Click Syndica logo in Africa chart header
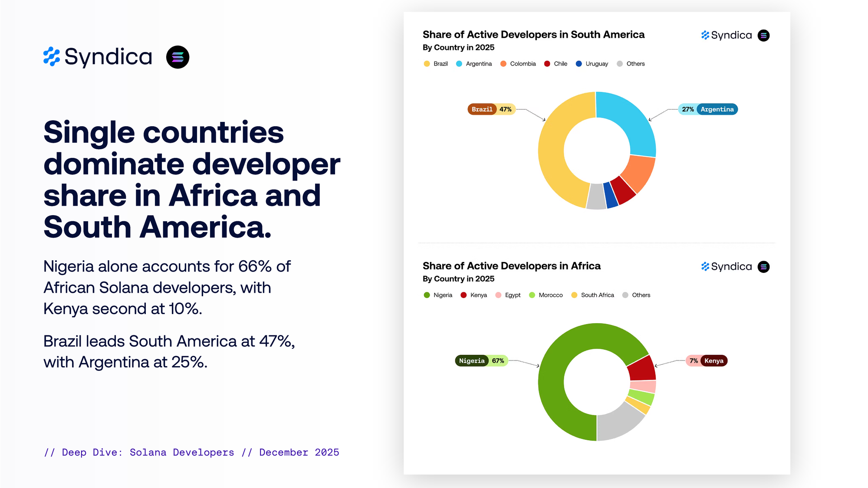 coord(727,267)
